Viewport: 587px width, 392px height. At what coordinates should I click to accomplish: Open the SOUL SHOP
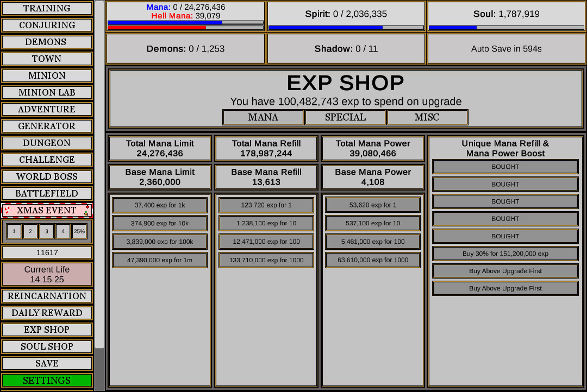pos(47,346)
